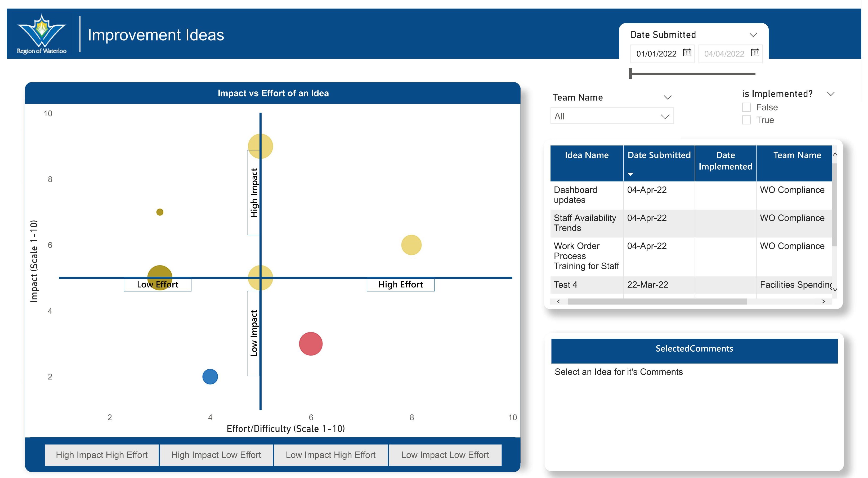Screen dimensions: 868x478
Task: Check the False option for is Implemented
Action: click(x=746, y=107)
